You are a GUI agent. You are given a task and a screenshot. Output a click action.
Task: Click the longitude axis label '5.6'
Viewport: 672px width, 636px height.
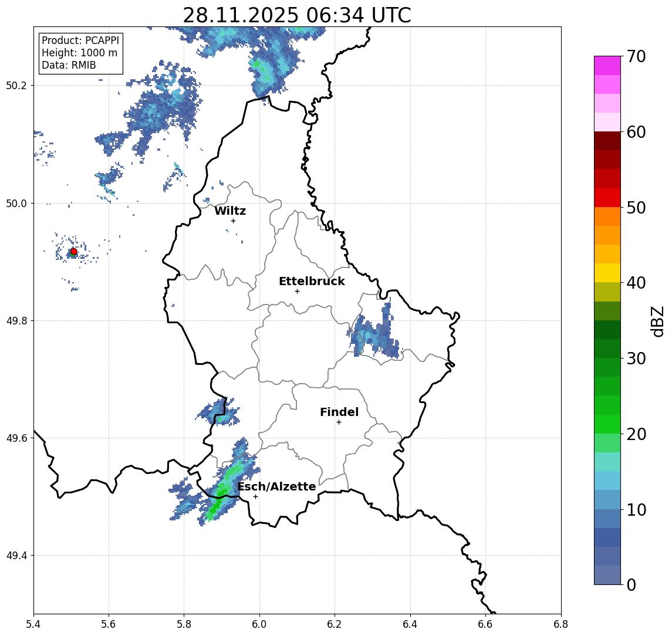(x=109, y=624)
